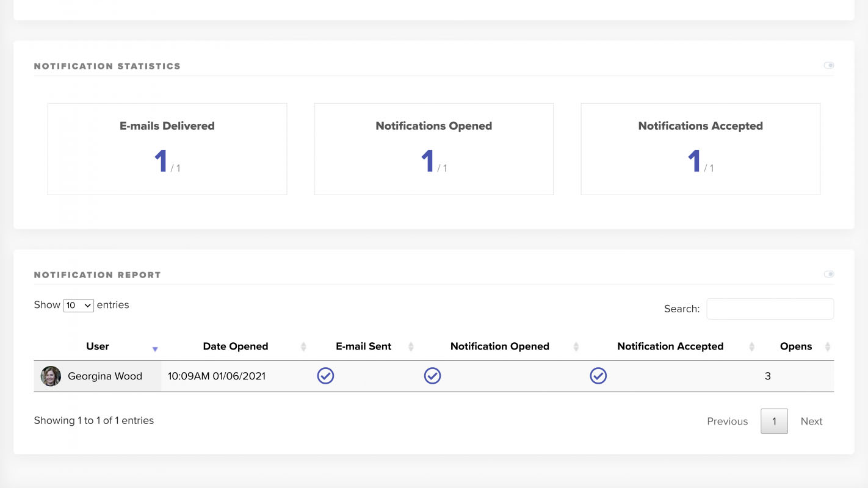
Task: Click the Notifications Opened statistic card
Action: tap(433, 149)
